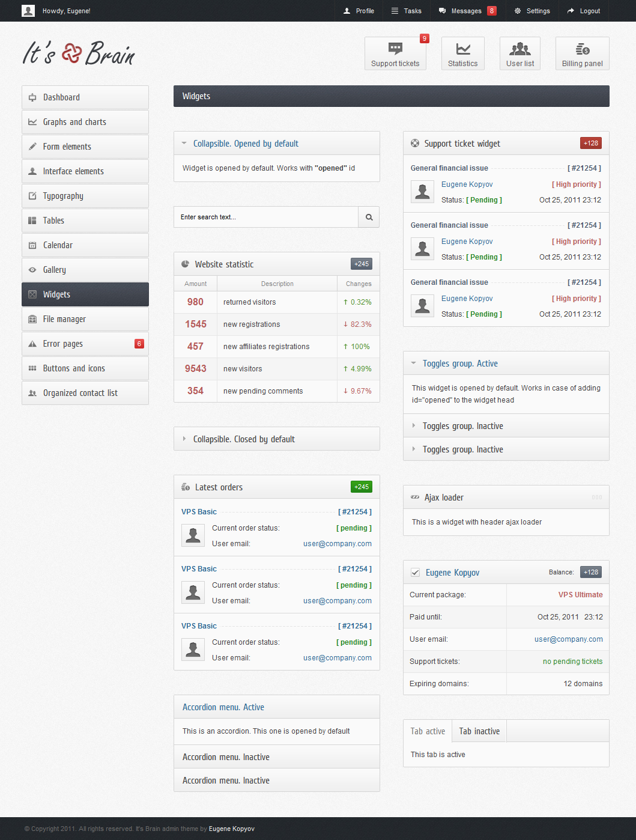Screen dimensions: 636x840
Task: Click the Calendar sidebar icon
Action: pyautogui.click(x=32, y=245)
